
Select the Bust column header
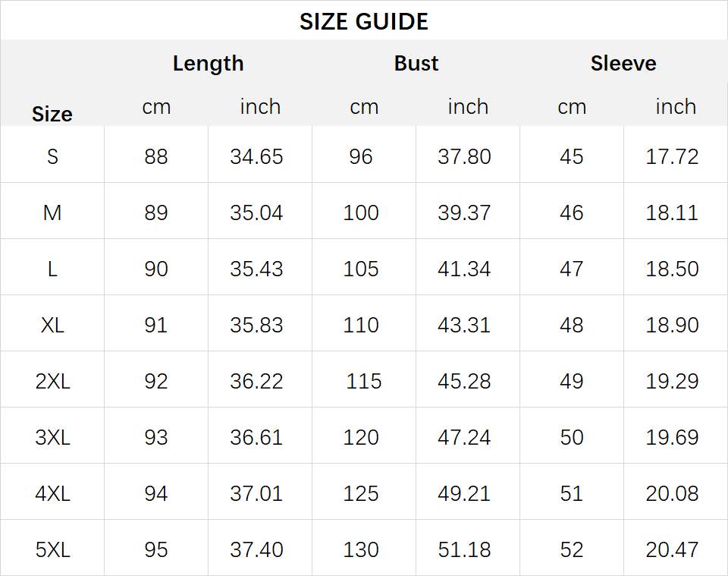[416, 63]
